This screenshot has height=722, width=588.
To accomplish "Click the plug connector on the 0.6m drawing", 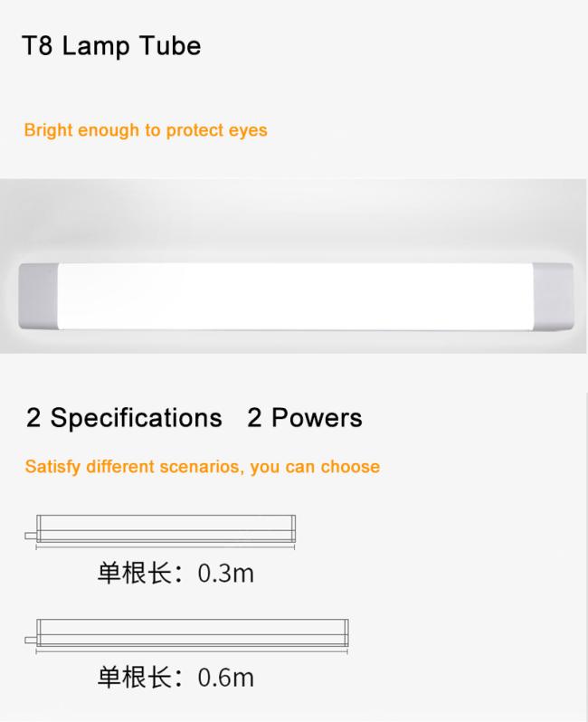I will [30, 640].
